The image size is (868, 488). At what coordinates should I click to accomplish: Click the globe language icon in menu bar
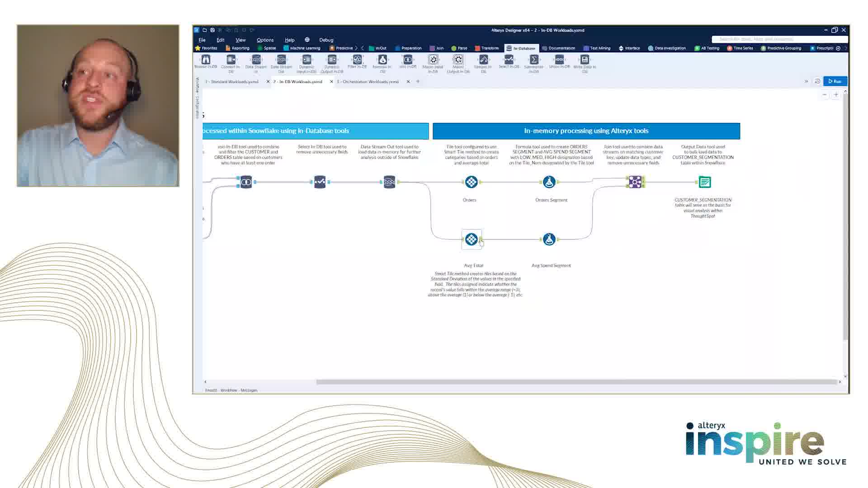(307, 40)
